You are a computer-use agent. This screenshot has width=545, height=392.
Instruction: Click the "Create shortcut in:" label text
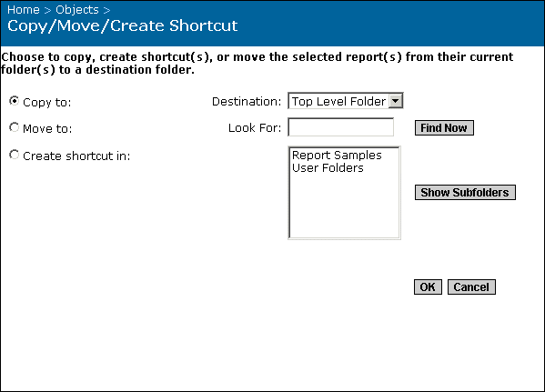coord(76,156)
